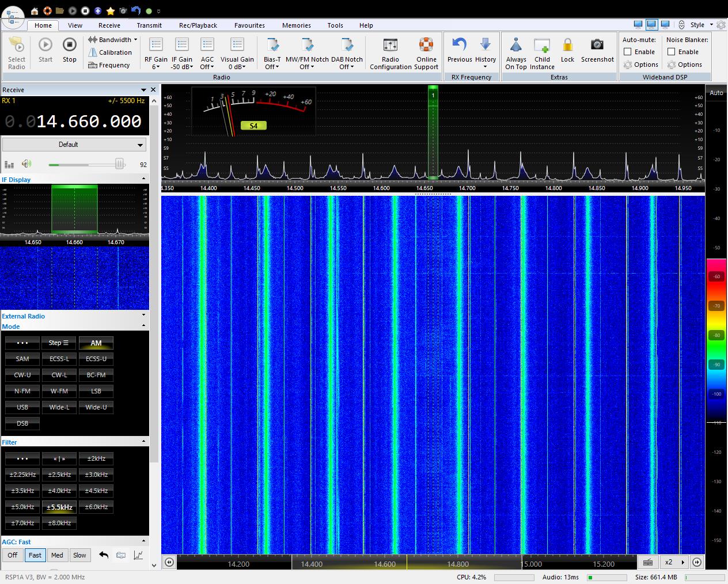This screenshot has height=584, width=728.
Task: Click the Stop radio icon
Action: pos(69,45)
